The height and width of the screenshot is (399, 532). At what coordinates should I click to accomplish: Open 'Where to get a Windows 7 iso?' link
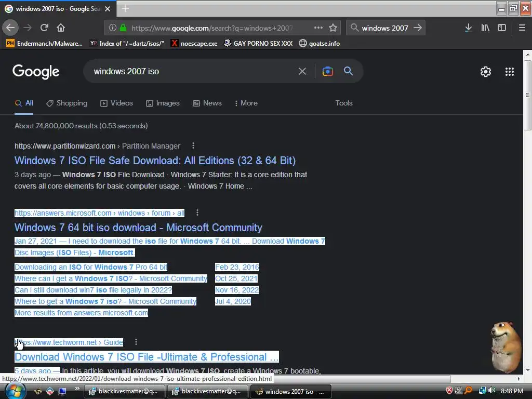[x=105, y=301]
